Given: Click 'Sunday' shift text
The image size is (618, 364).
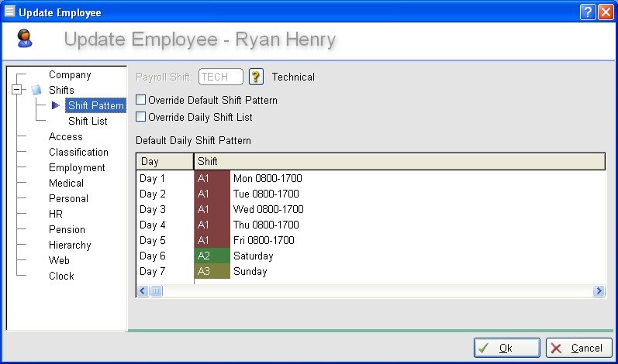Looking at the screenshot, I should pos(250,271).
